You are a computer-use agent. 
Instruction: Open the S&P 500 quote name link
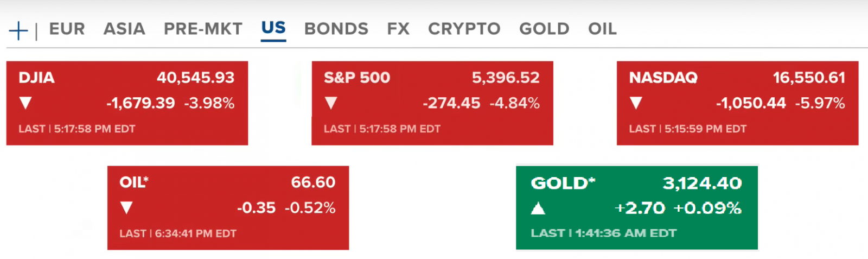pyautogui.click(x=357, y=78)
